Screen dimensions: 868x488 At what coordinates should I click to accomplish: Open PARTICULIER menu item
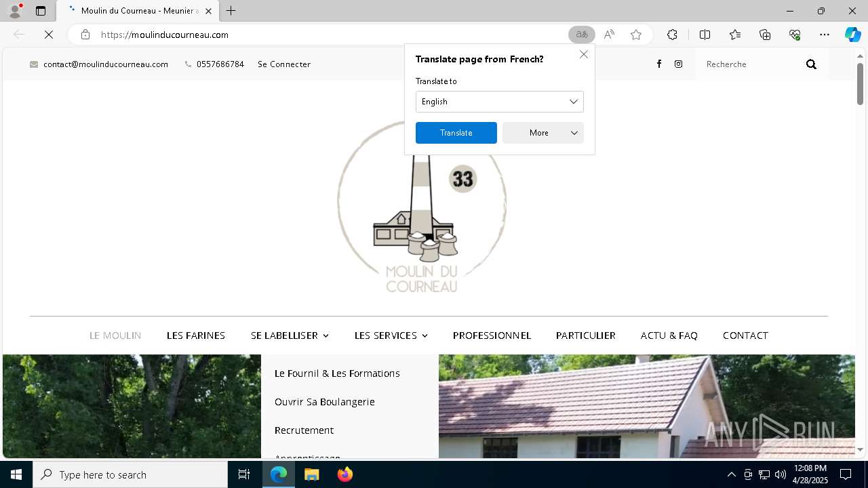coord(586,335)
